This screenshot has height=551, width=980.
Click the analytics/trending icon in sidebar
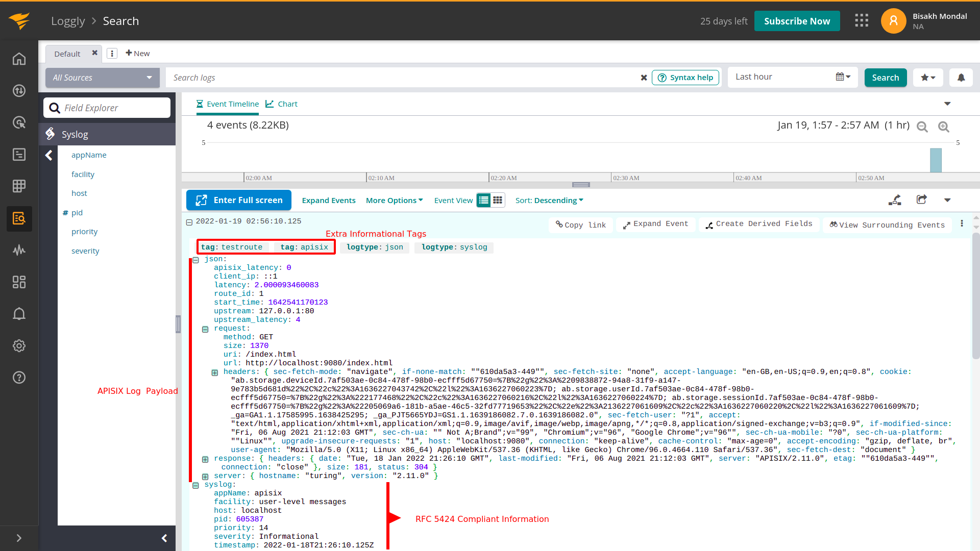click(x=19, y=249)
